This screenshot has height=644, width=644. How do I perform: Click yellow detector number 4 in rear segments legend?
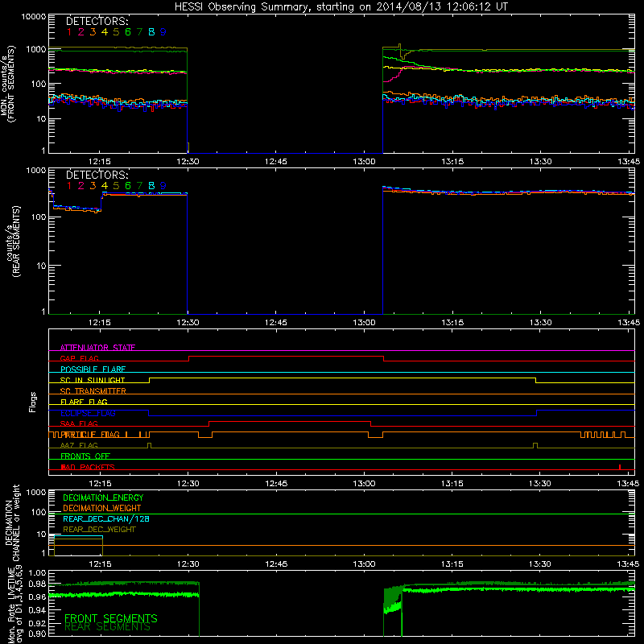point(105,186)
